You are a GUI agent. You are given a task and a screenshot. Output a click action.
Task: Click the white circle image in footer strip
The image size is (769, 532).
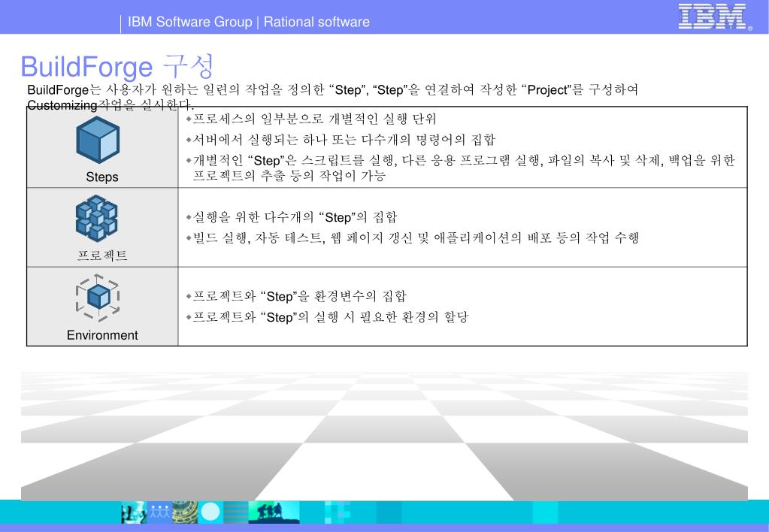[211, 512]
